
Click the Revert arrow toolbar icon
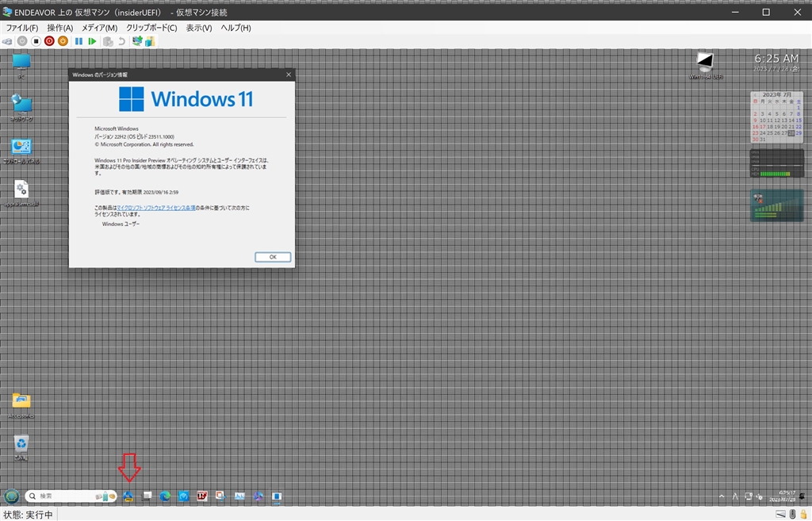tap(121, 41)
